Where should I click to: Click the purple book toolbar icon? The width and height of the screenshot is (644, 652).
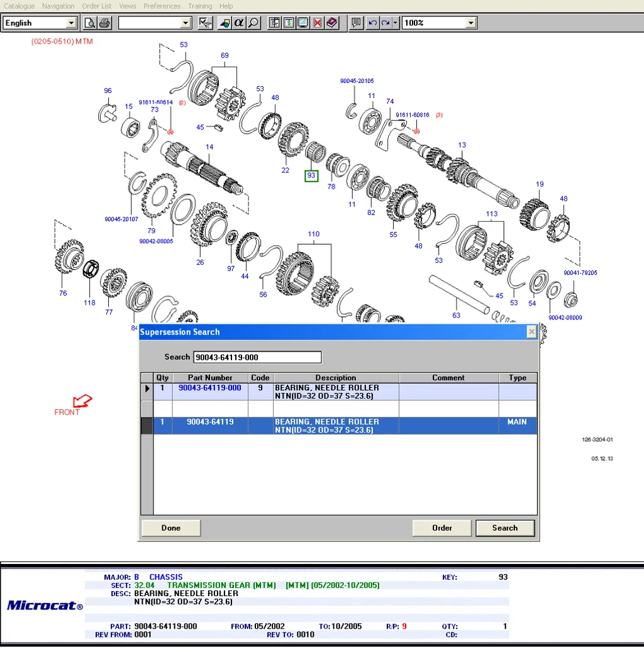click(332, 23)
